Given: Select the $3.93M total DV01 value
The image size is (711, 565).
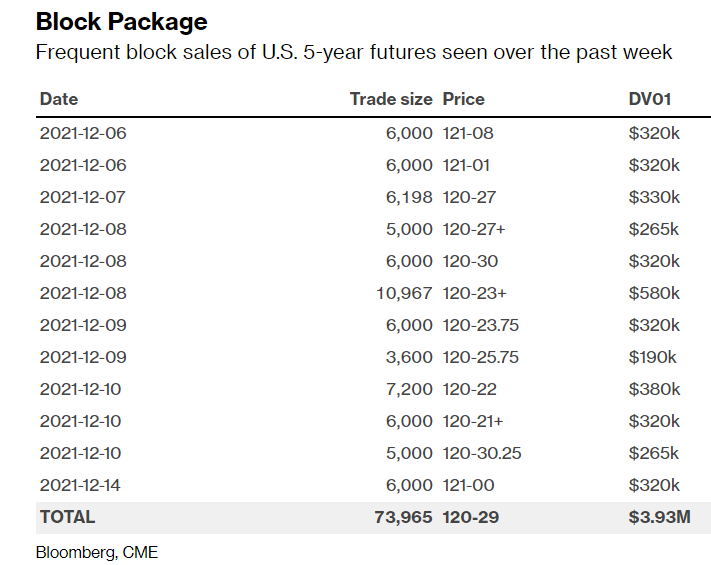Looking at the screenshot, I should tap(659, 517).
